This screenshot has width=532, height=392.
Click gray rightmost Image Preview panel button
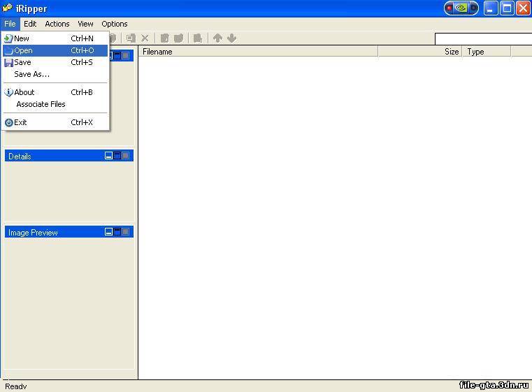click(126, 232)
